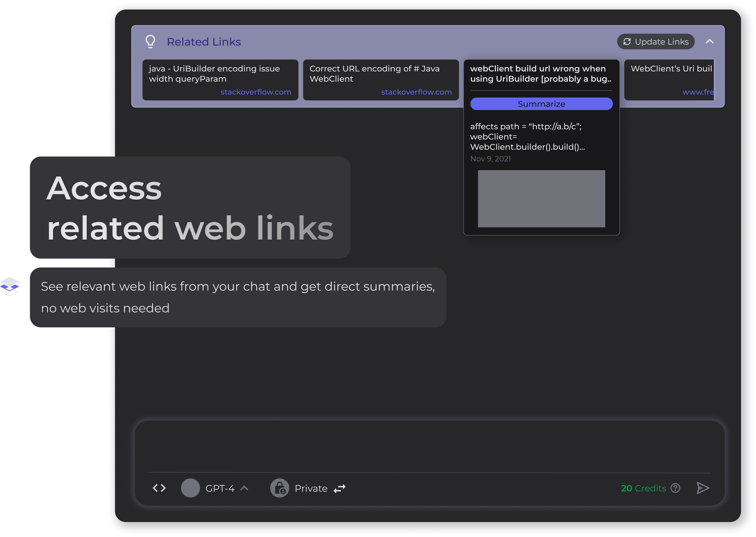Click the send message arrow icon
756x537 pixels.
[703, 488]
